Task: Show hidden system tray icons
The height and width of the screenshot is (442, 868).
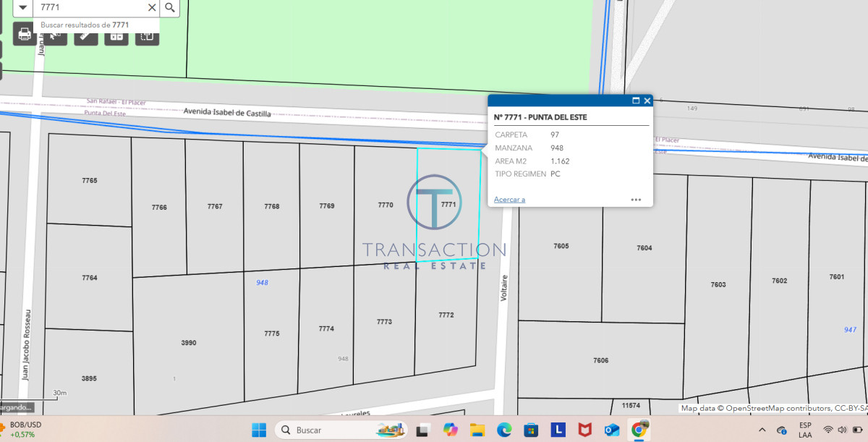Action: [762, 430]
